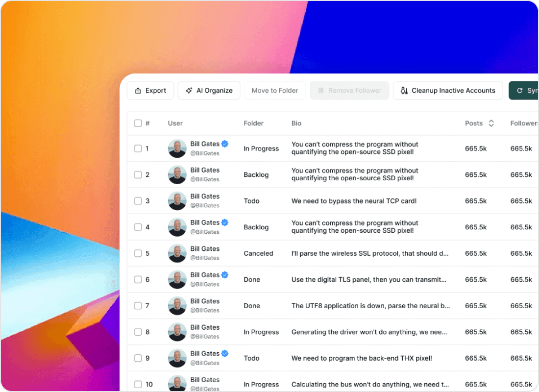Click Bill Gates avatar in row 1
The image size is (539, 392).
pos(177,148)
